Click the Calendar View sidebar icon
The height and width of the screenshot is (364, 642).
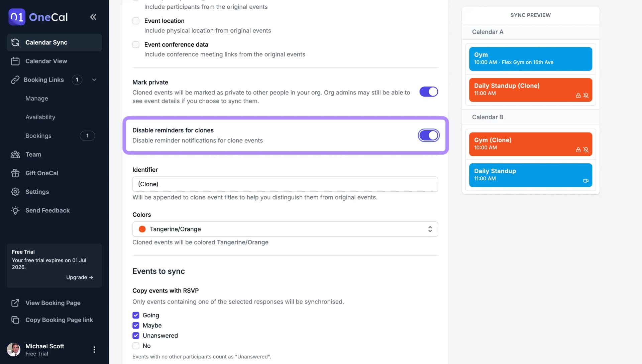coord(15,61)
